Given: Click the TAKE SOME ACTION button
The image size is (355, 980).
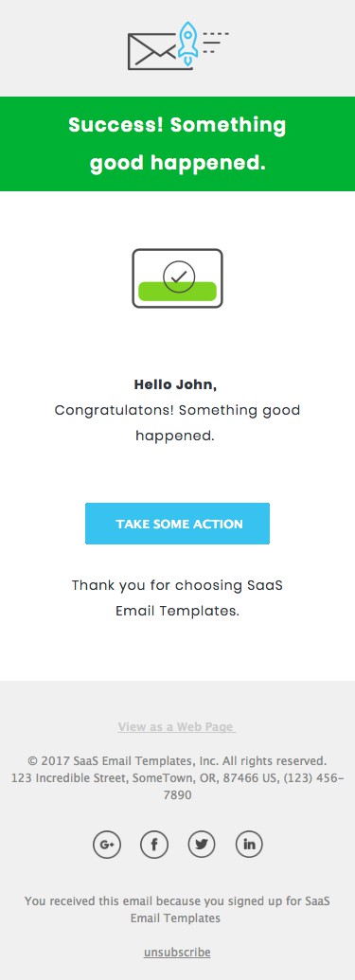Looking at the screenshot, I should tap(178, 524).
